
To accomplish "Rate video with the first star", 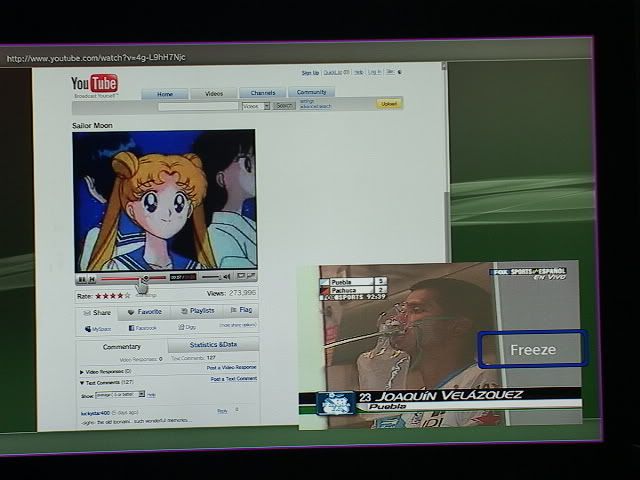I will [x=98, y=296].
